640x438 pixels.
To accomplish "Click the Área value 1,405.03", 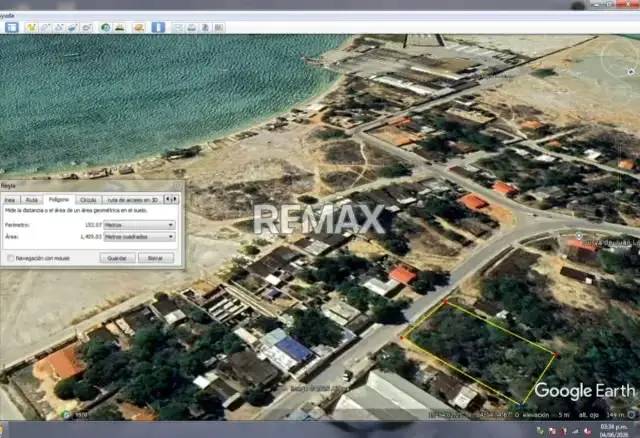I will point(91,237).
